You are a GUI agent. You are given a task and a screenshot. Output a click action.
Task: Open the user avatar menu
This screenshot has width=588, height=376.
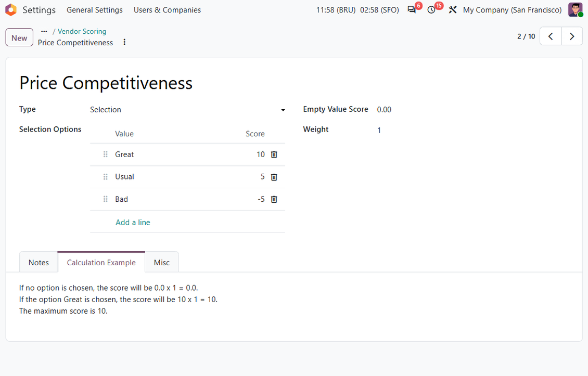click(x=575, y=10)
